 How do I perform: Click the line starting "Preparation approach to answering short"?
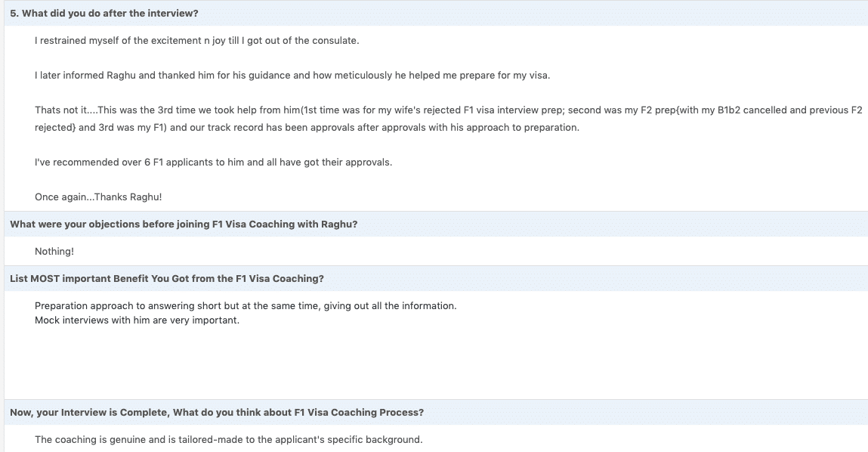(x=246, y=306)
